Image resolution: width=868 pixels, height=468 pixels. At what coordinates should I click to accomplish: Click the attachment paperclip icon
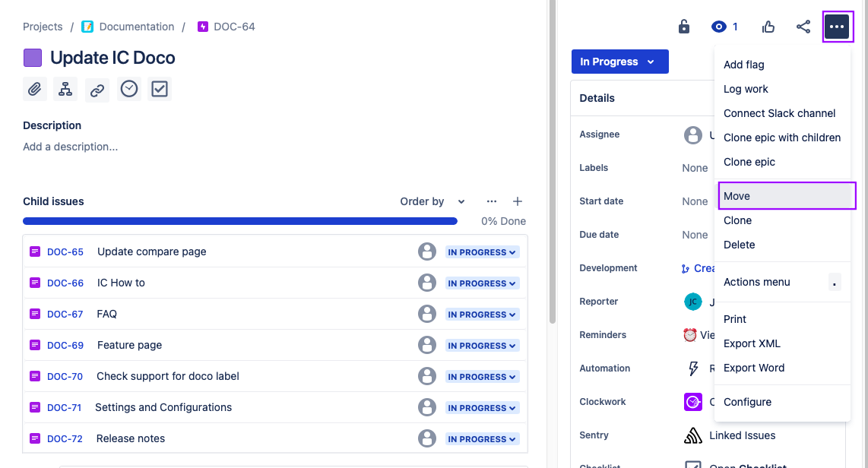[x=35, y=89]
